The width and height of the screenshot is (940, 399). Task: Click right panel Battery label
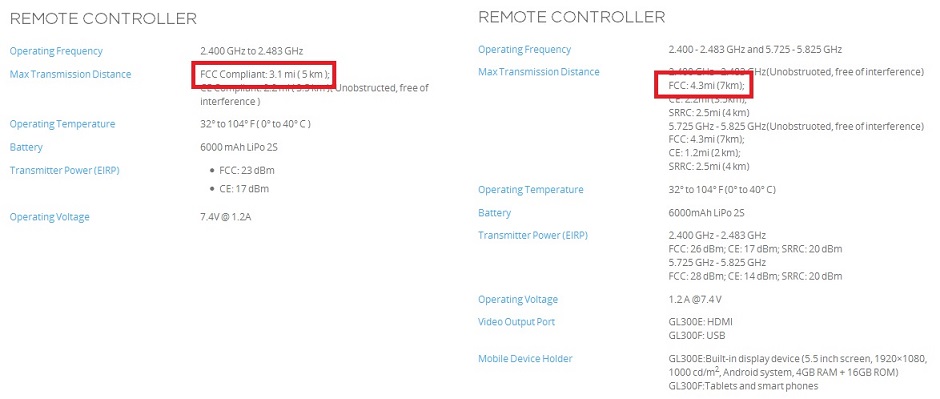click(x=495, y=213)
